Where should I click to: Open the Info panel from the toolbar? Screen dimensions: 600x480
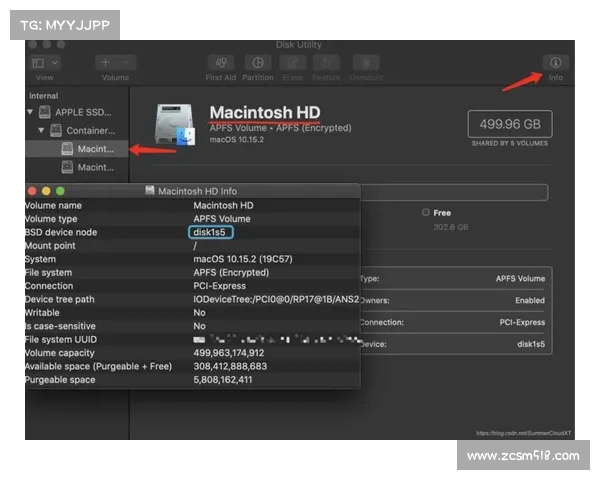click(x=555, y=62)
